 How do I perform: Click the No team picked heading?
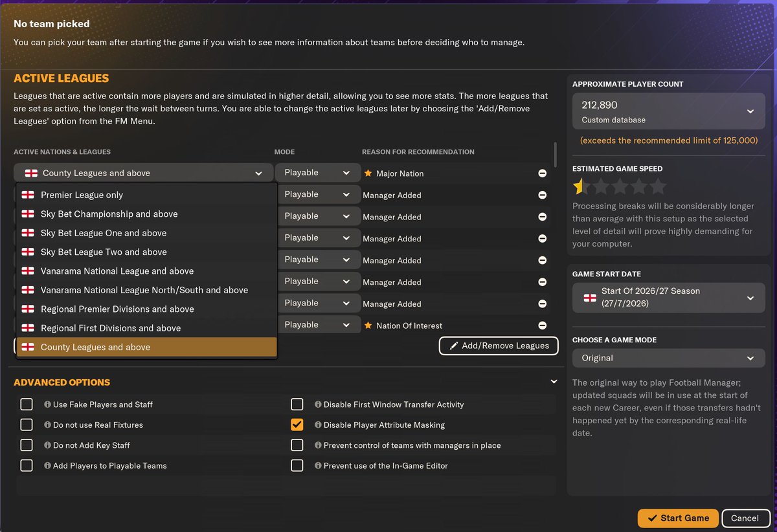tap(52, 24)
